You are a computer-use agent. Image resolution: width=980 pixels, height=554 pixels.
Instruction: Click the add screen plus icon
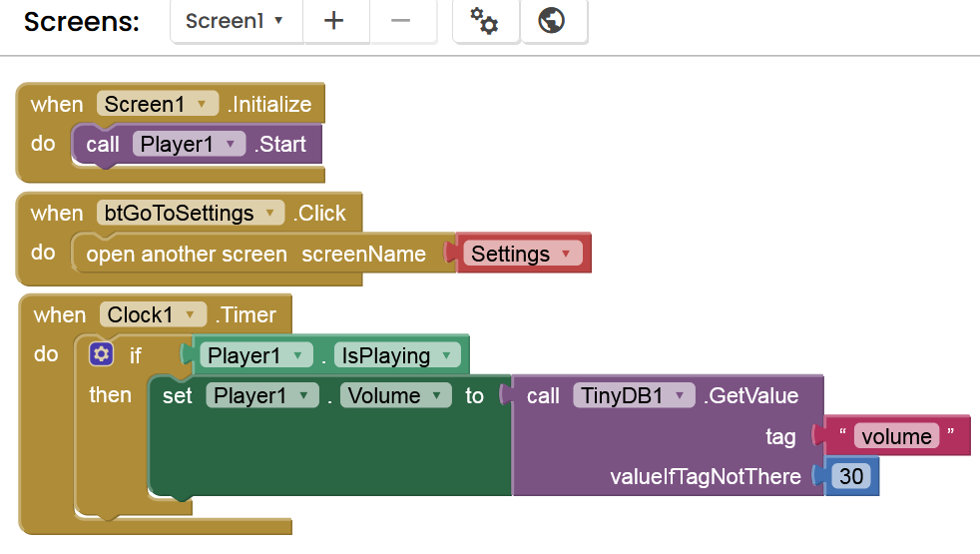[x=334, y=21]
